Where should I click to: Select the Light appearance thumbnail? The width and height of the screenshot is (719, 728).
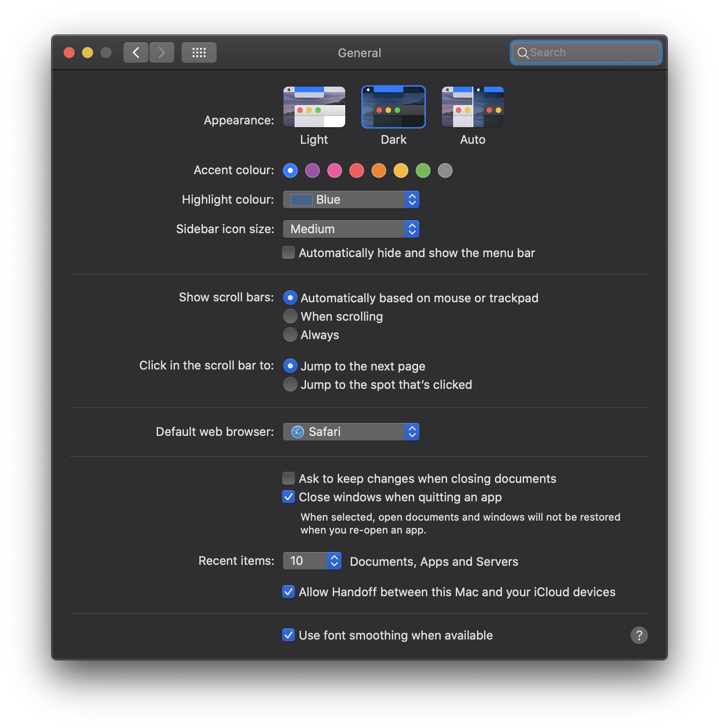[314, 107]
